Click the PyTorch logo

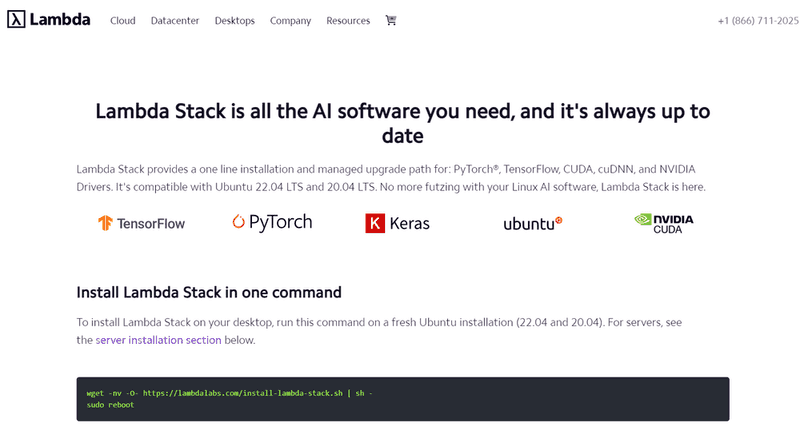pyautogui.click(x=272, y=222)
